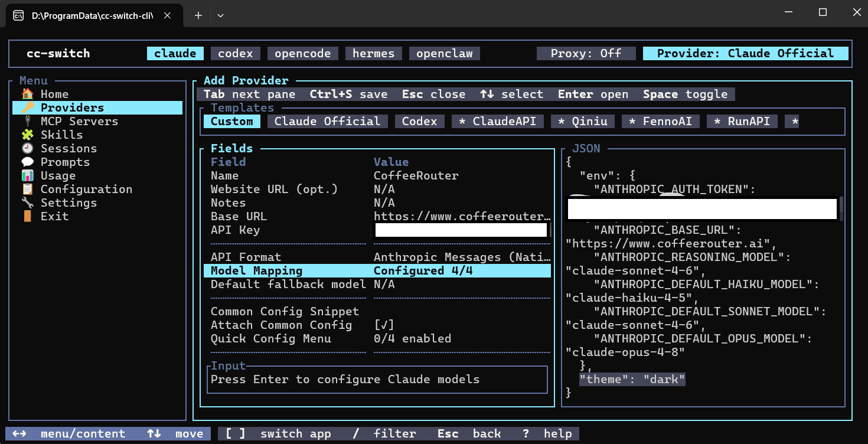Select the Codex template
This screenshot has height=444, width=868.
(x=420, y=121)
